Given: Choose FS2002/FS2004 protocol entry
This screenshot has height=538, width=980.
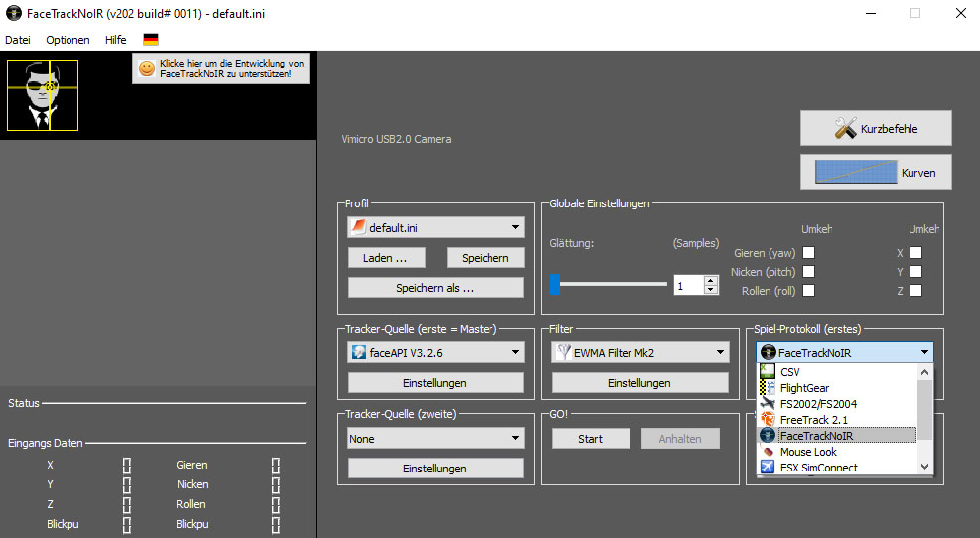Looking at the screenshot, I should point(837,404).
